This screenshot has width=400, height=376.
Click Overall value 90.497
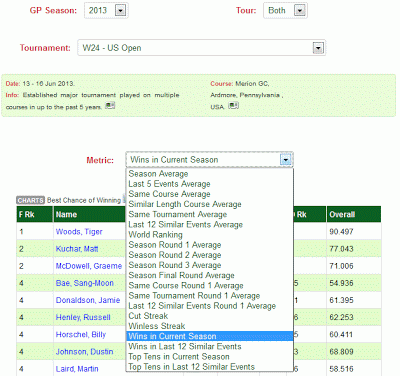[x=341, y=232]
